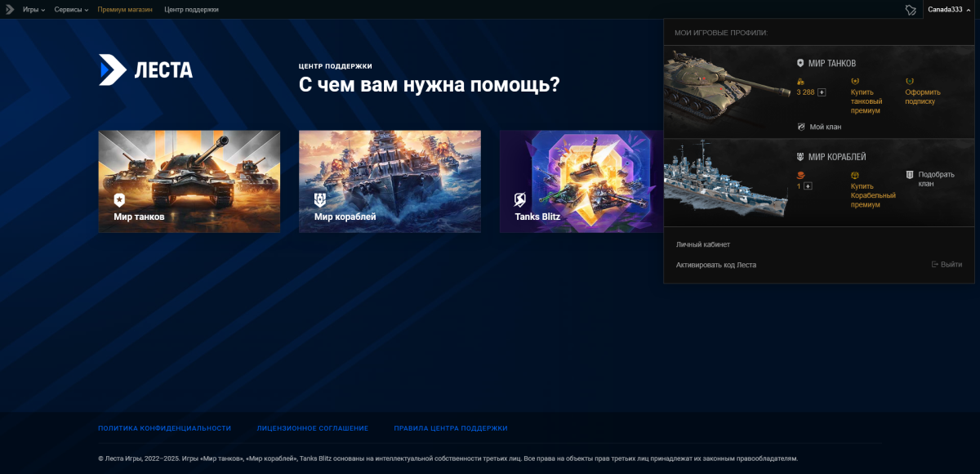Click the gold coins icon under Мир танков

point(800,82)
